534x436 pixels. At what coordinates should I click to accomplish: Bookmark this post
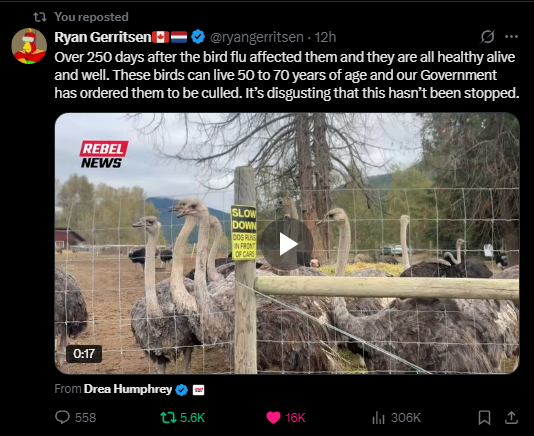[x=484, y=417]
